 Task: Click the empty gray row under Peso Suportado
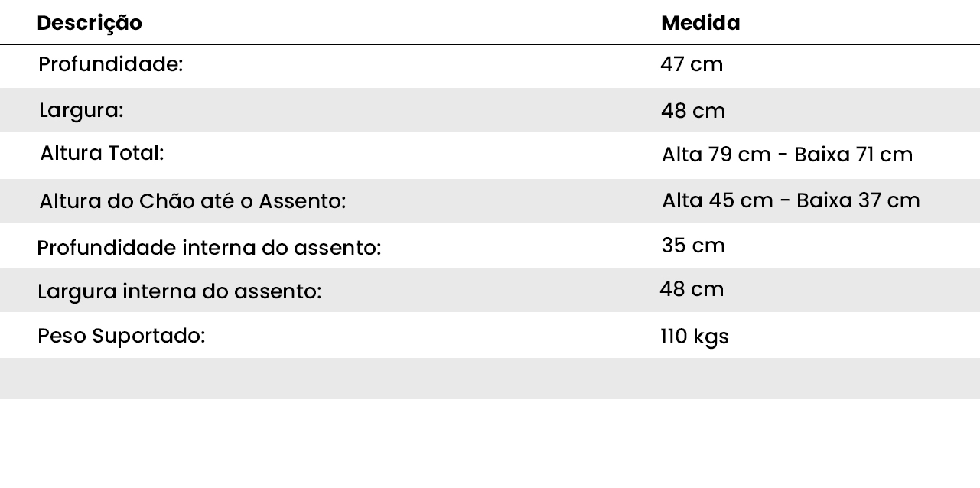click(x=490, y=379)
